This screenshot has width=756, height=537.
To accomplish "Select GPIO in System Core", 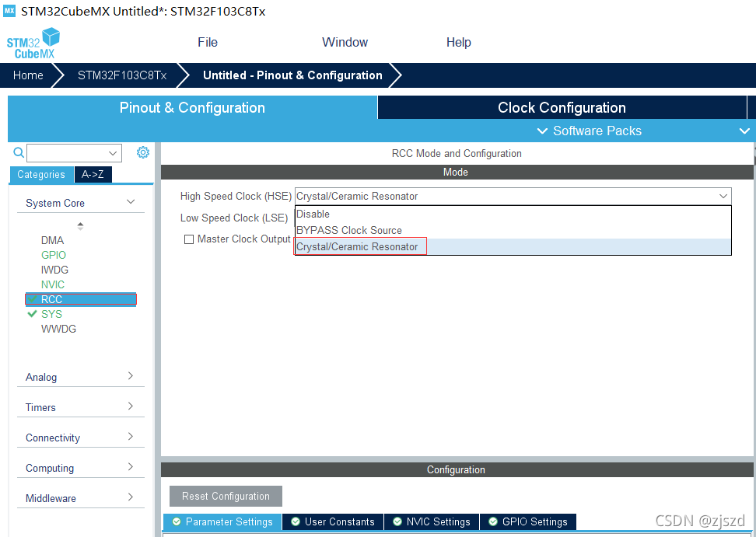I will [54, 255].
